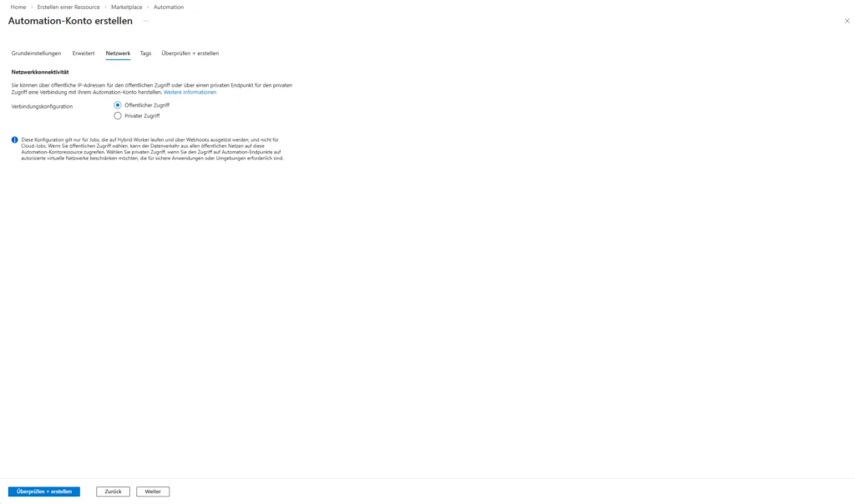Switch to the Grundeinstellungen tab
This screenshot has width=855, height=504.
click(36, 53)
